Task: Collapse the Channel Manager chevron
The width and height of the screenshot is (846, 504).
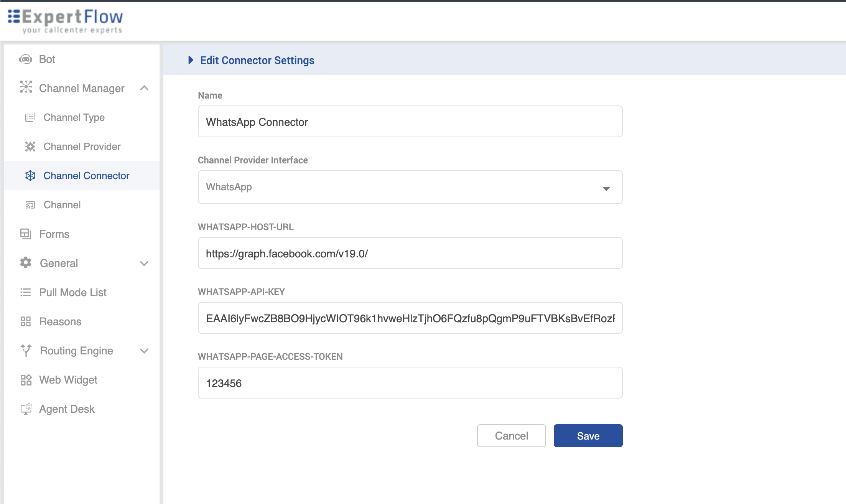Action: pos(144,88)
